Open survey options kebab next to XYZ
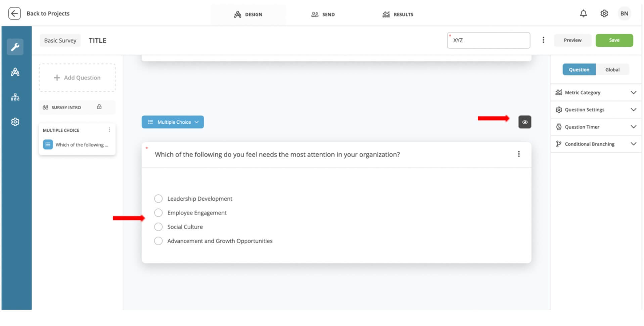Screen dimensions: 644x326 543,40
